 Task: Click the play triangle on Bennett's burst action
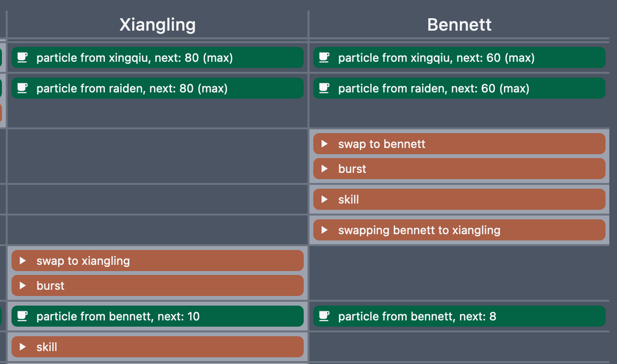[324, 169]
